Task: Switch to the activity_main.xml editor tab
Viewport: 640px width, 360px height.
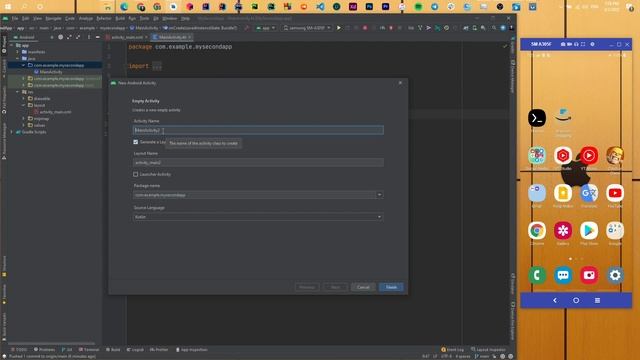Action: click(x=127, y=37)
